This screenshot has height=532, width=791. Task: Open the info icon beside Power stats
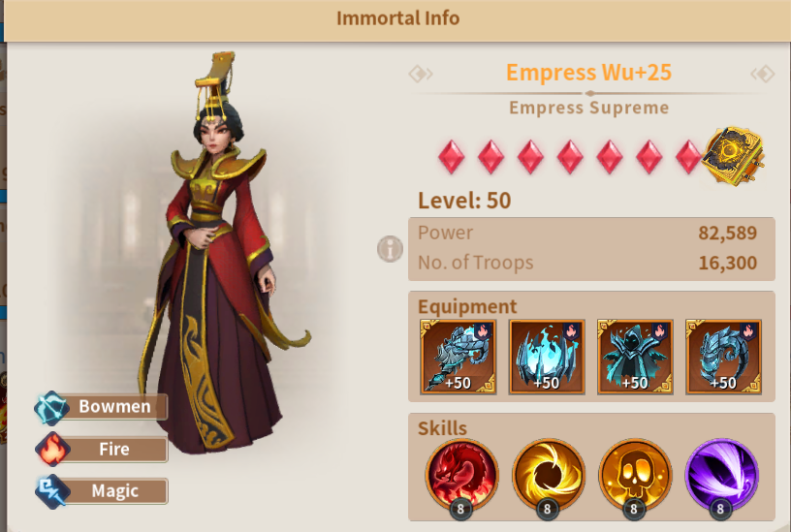tap(390, 249)
